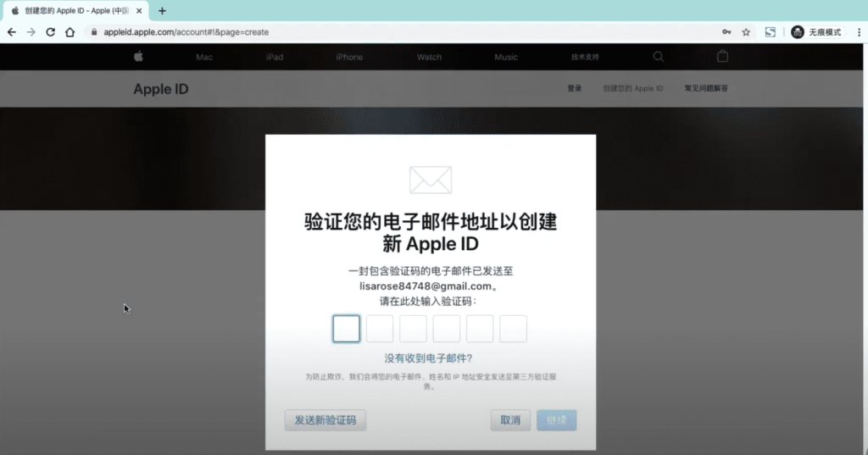This screenshot has width=868, height=455.
Task: Click the 请在此处输入验证码 instruction text
Action: pos(427,301)
